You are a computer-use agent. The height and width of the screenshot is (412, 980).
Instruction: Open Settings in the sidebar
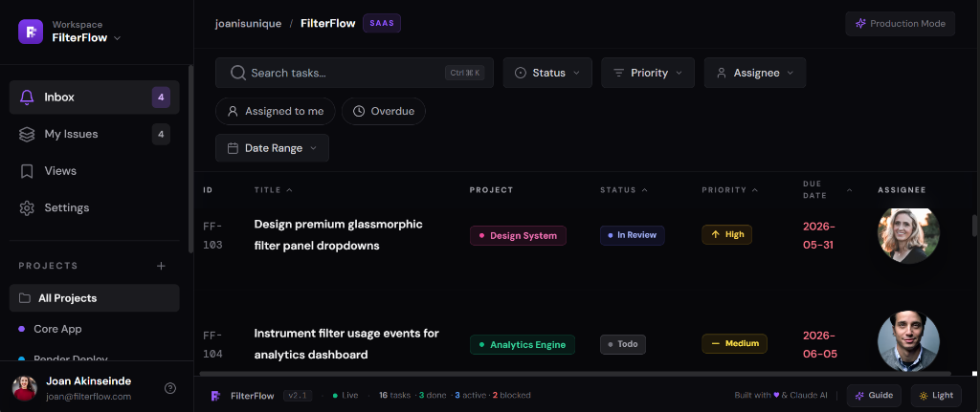tap(95, 207)
